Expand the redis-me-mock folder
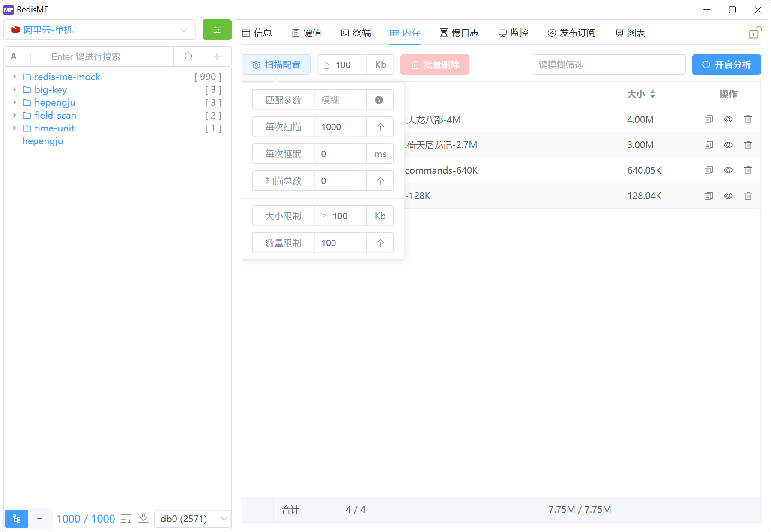Viewport: 771px width, 532px height. 15,77
